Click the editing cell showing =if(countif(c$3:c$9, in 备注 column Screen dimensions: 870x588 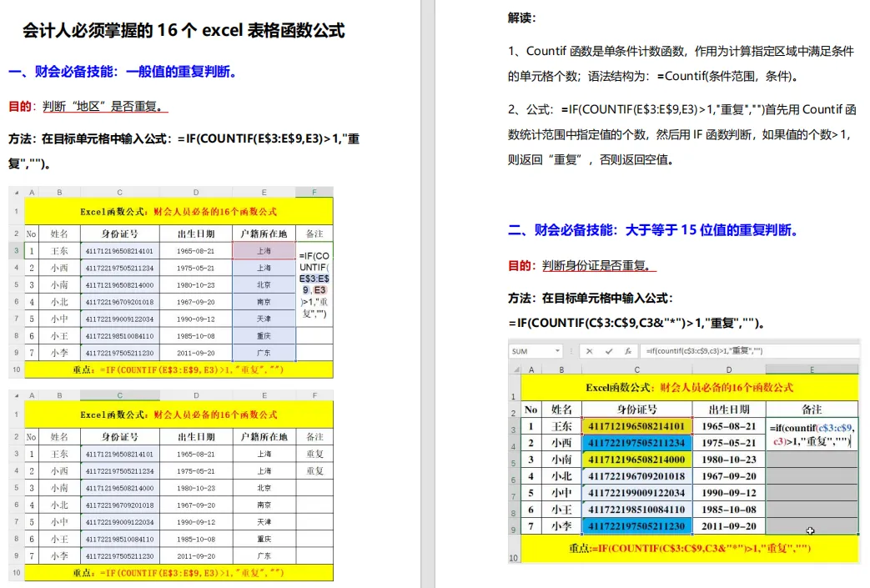click(812, 435)
